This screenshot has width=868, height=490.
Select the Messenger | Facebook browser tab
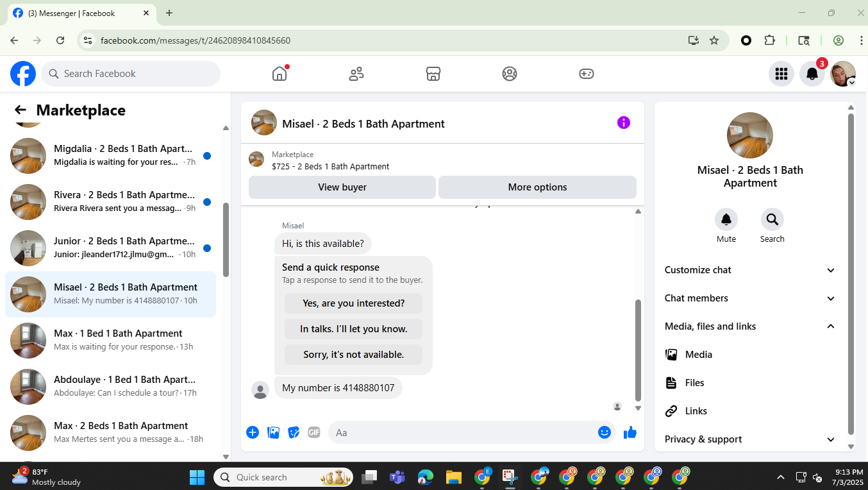pyautogui.click(x=81, y=13)
